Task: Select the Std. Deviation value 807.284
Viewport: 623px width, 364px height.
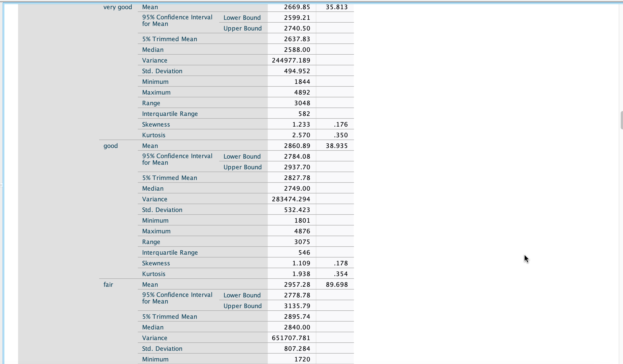Action: point(297,349)
